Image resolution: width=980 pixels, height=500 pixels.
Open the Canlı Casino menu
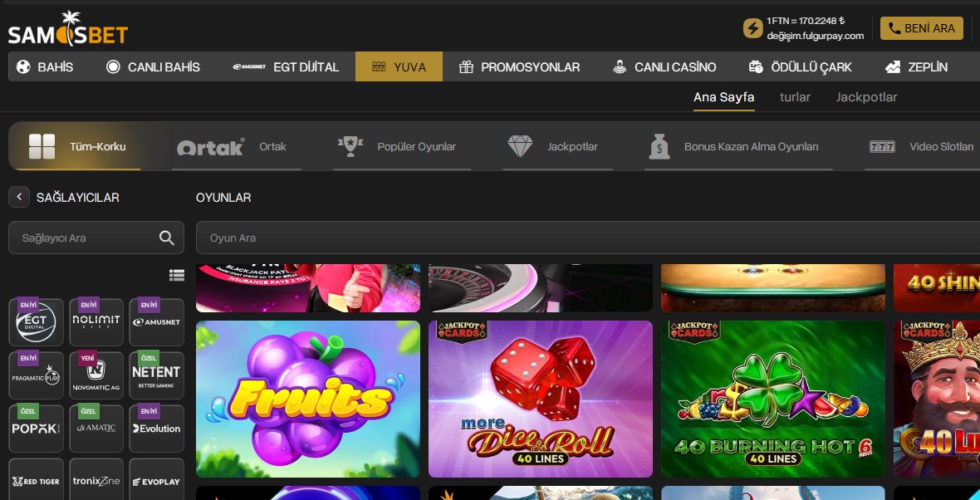coord(664,67)
